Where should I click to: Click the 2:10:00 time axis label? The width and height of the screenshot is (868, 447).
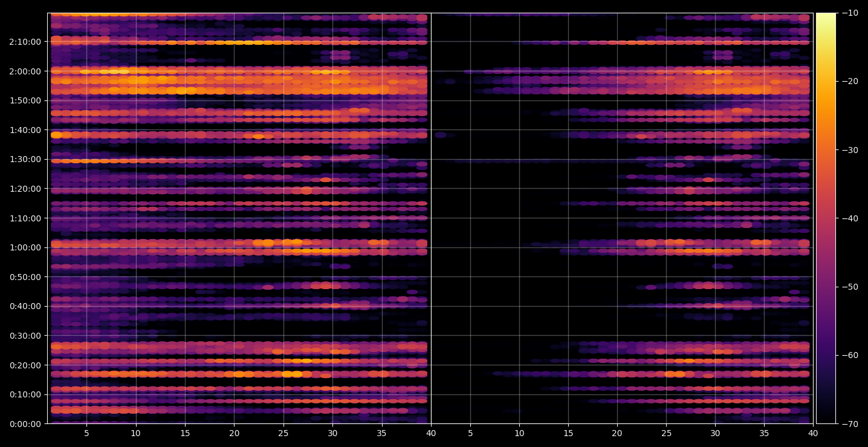pos(25,42)
